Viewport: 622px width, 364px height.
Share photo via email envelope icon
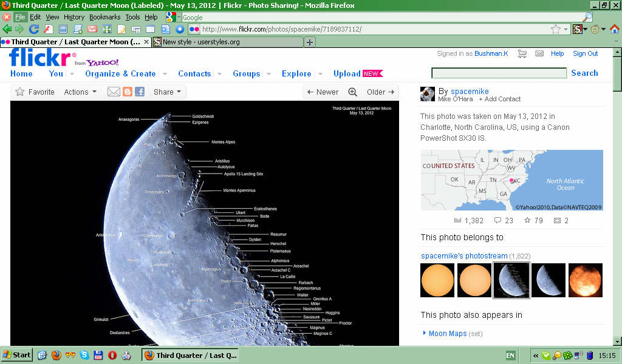[x=114, y=92]
